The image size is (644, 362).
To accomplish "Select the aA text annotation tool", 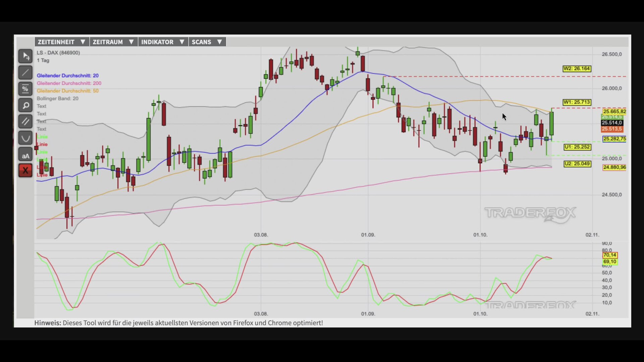I will tap(25, 155).
